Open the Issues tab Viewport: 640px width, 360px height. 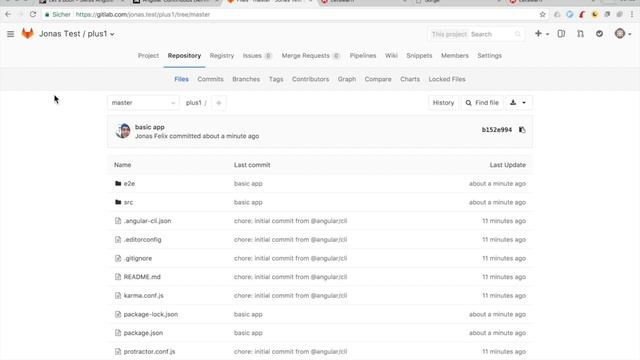click(257, 56)
